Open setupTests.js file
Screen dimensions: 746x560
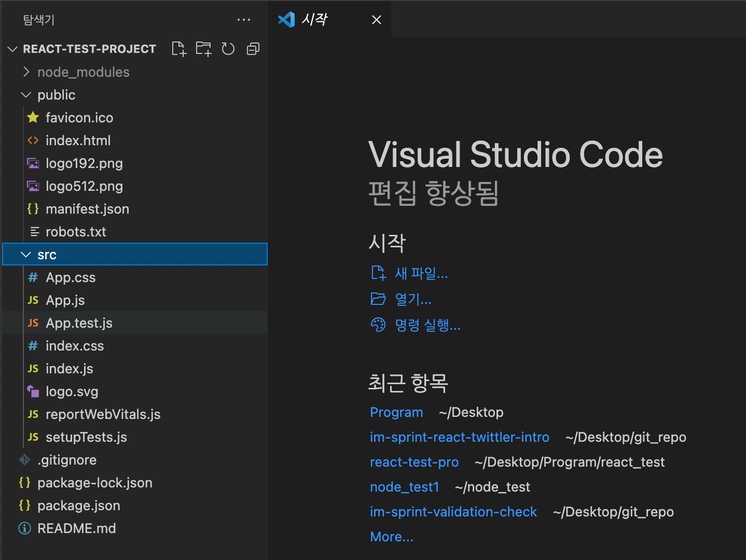pos(86,437)
